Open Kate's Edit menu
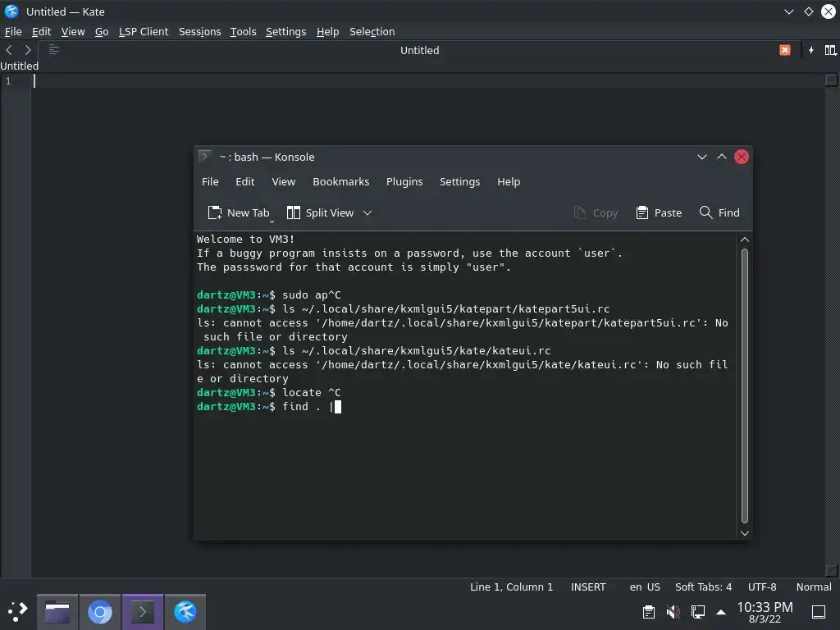The image size is (840, 630). 41,32
